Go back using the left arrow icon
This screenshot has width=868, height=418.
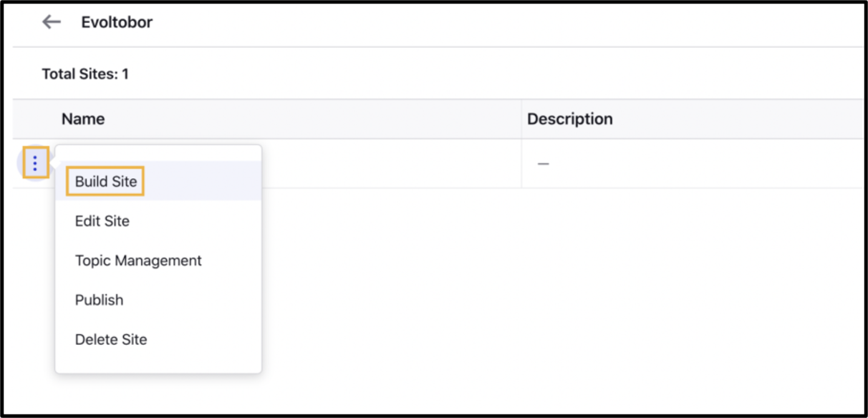(x=52, y=22)
